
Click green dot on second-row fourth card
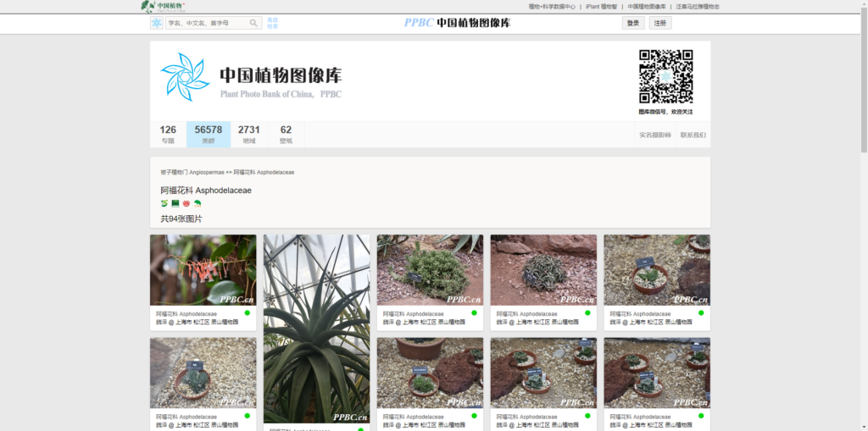(x=588, y=416)
